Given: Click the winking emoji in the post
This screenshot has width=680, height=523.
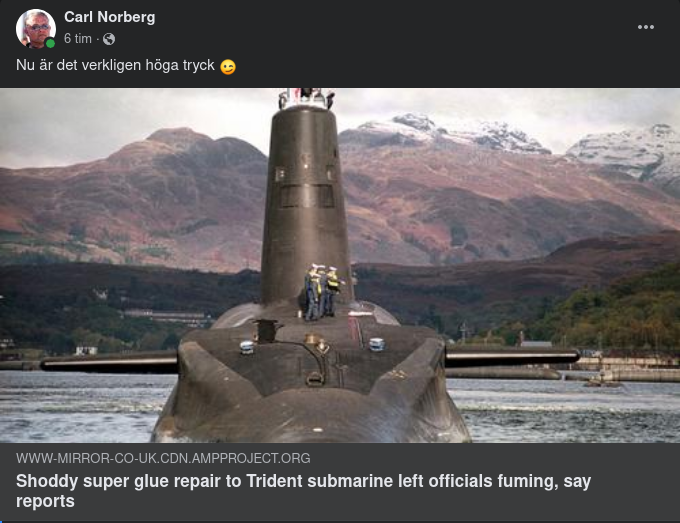Looking at the screenshot, I should [x=228, y=67].
